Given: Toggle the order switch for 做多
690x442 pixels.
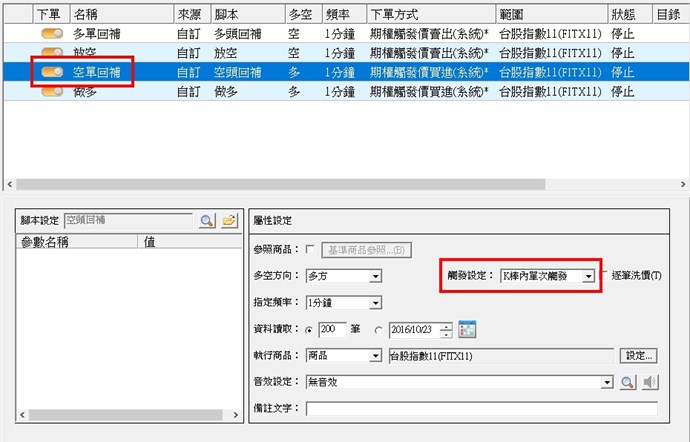Looking at the screenshot, I should 52,91.
